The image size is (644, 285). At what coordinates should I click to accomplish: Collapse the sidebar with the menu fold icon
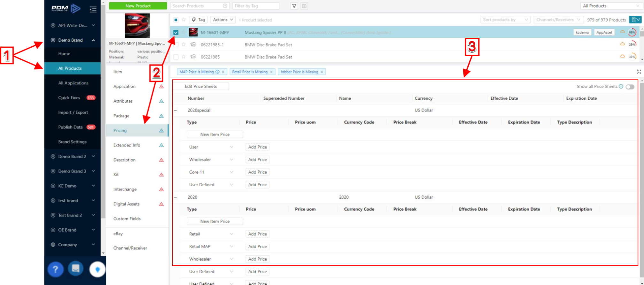[x=93, y=9]
